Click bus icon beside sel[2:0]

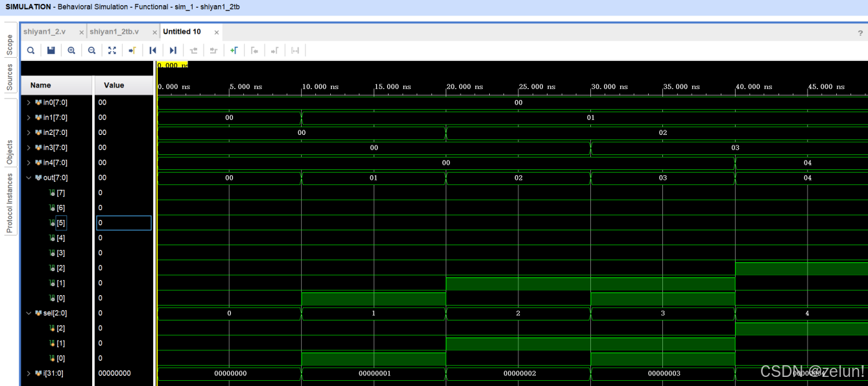[38, 313]
